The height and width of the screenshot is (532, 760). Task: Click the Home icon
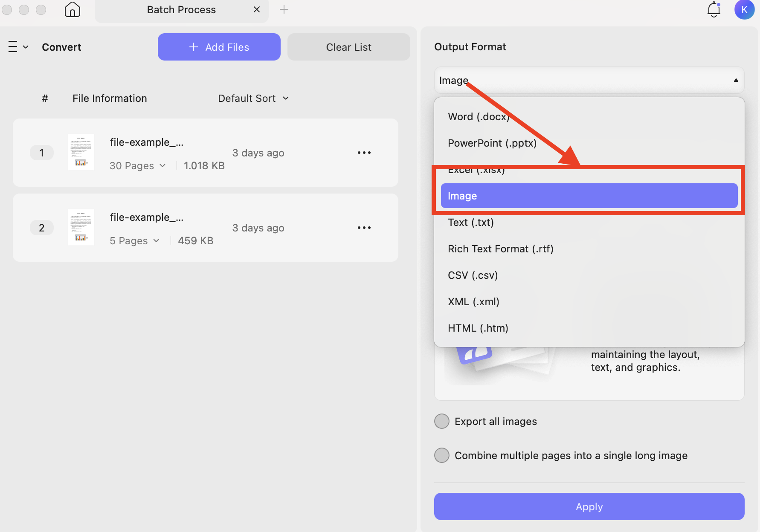(72, 9)
